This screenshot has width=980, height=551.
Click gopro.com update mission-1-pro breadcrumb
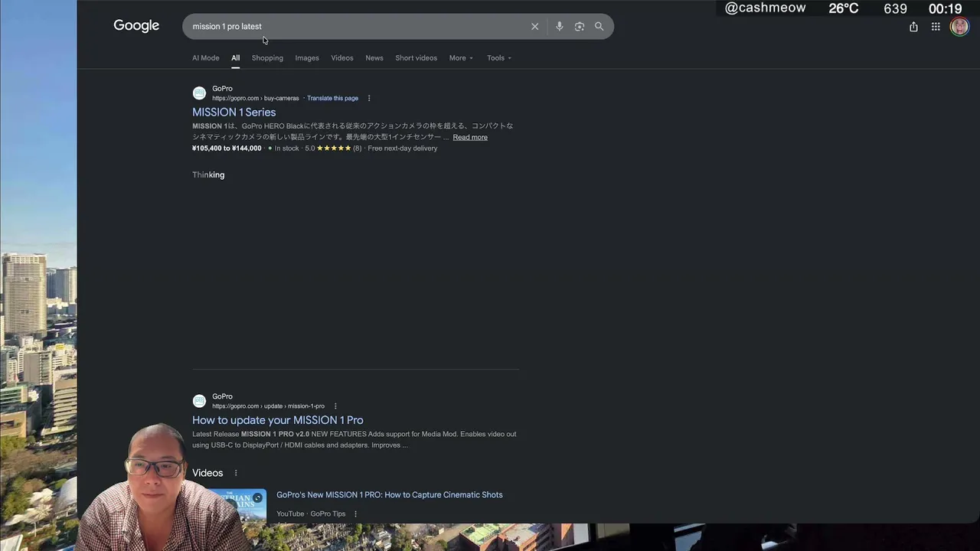coord(268,406)
